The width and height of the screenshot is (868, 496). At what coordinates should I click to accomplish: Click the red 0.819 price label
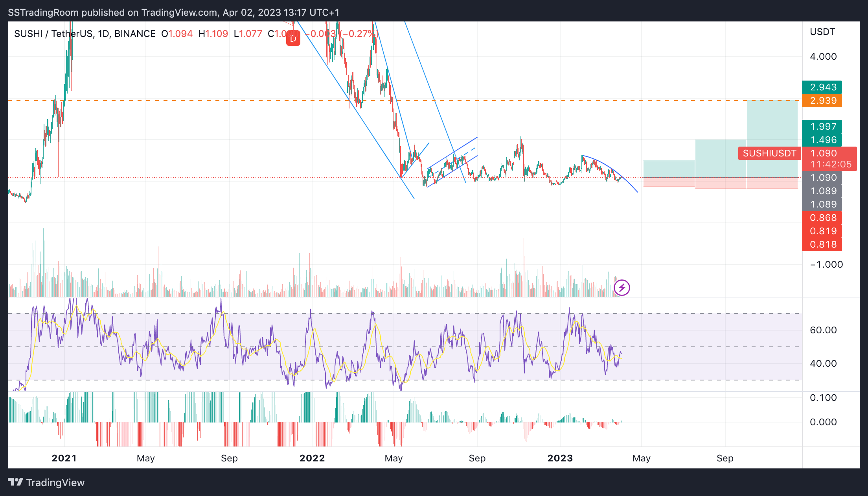(822, 231)
